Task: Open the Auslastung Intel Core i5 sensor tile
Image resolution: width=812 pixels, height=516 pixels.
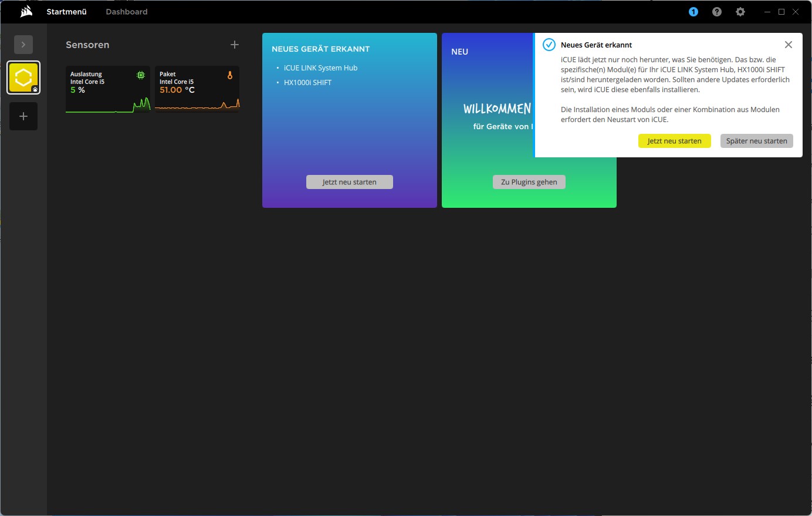Action: coord(108,89)
